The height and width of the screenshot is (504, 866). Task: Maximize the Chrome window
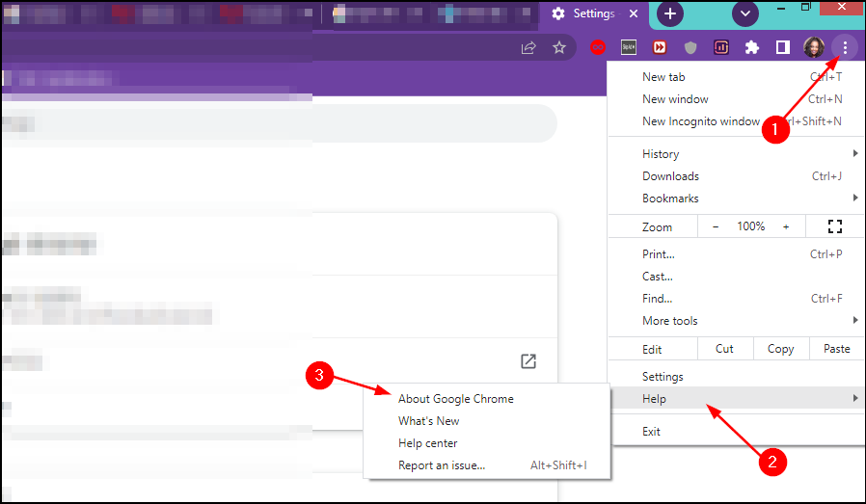coord(806,7)
